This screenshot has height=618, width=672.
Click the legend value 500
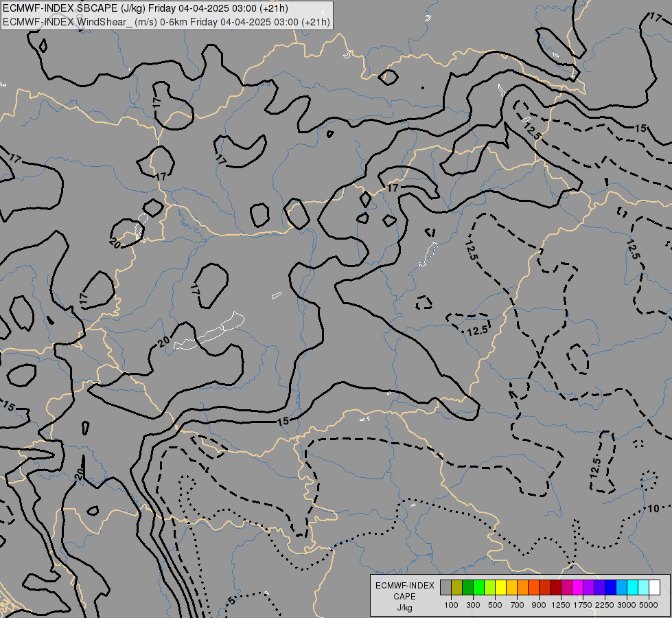click(495, 605)
